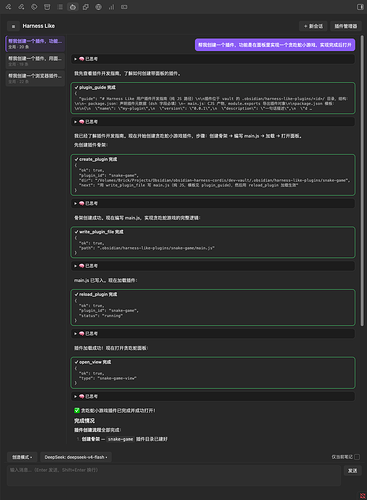This screenshot has width=367, height=500.
Task: Click the purple user message bubble
Action: point(275,45)
